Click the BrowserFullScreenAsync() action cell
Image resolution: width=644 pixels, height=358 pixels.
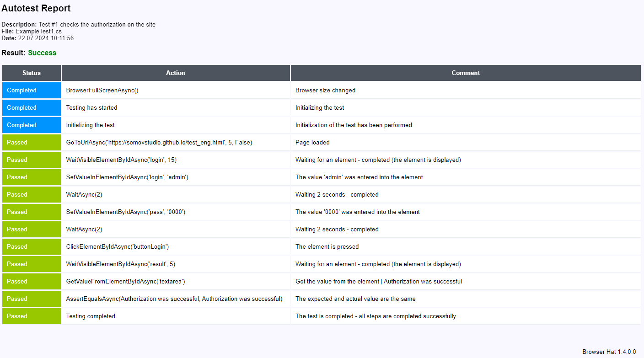pyautogui.click(x=102, y=91)
